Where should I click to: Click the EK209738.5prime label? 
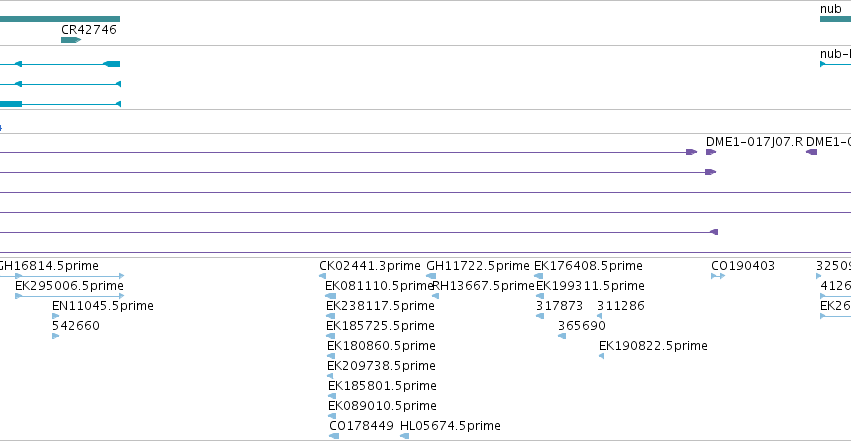(x=381, y=366)
